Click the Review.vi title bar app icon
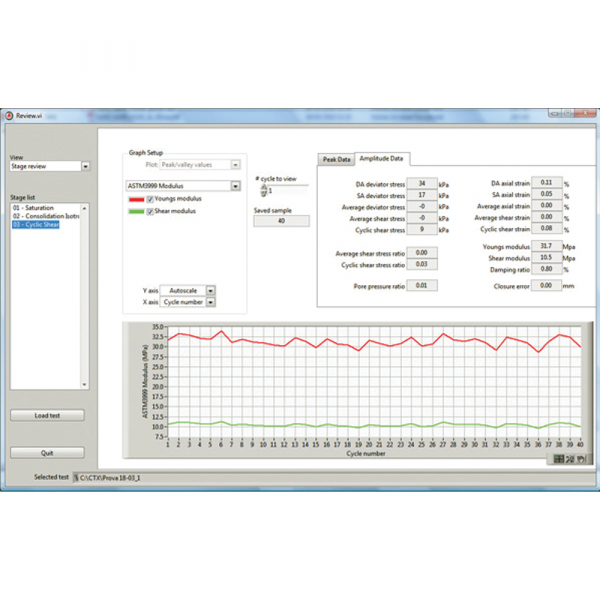This screenshot has width=600, height=600. [x=9, y=116]
